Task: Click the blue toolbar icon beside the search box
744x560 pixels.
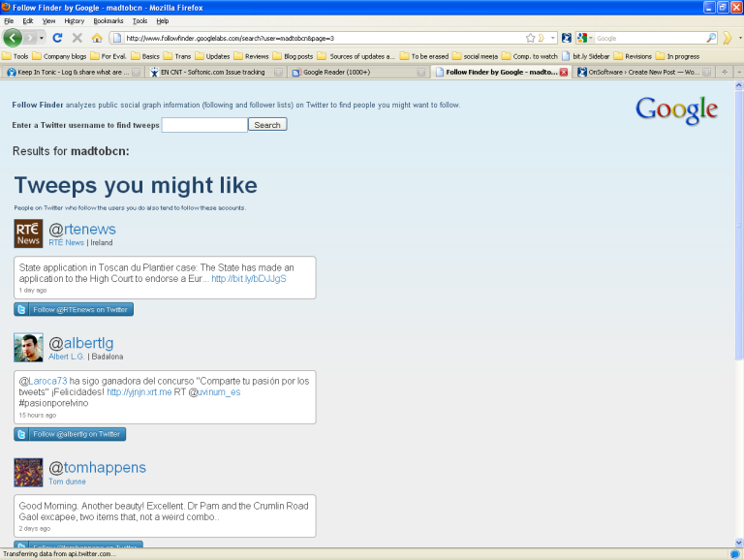Action: coord(566,38)
